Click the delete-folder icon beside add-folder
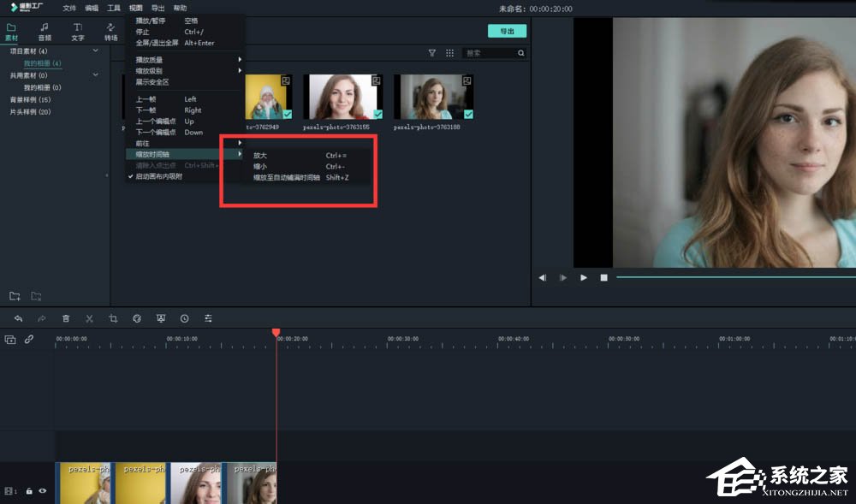This screenshot has height=504, width=856. [x=36, y=296]
